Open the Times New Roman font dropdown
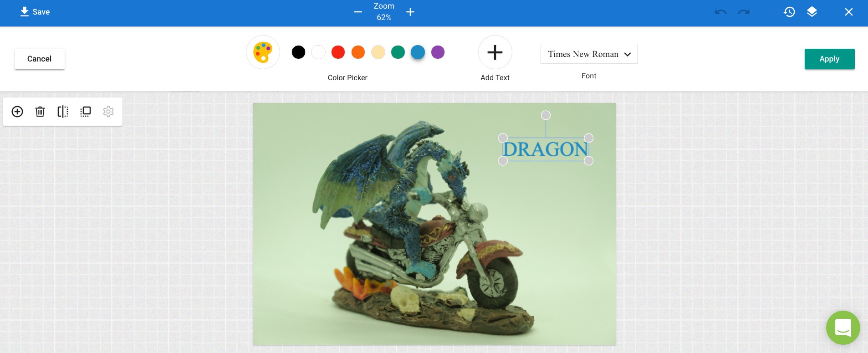Image resolution: width=868 pixels, height=353 pixels. (589, 54)
